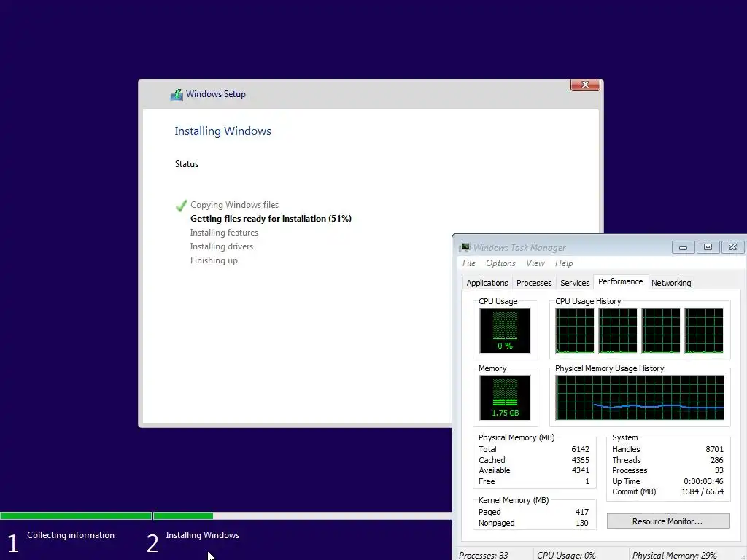Click the Cached value 4365
The height and width of the screenshot is (560, 747).
coord(580,460)
